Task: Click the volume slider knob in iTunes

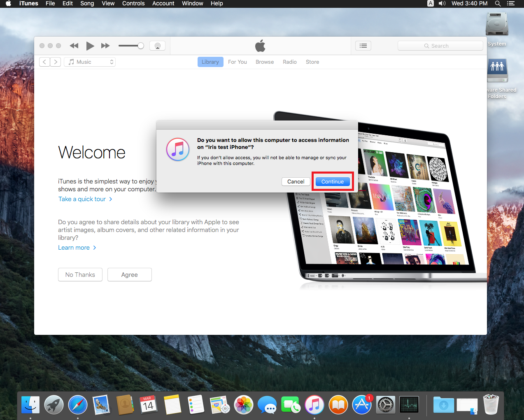Action: click(x=141, y=46)
